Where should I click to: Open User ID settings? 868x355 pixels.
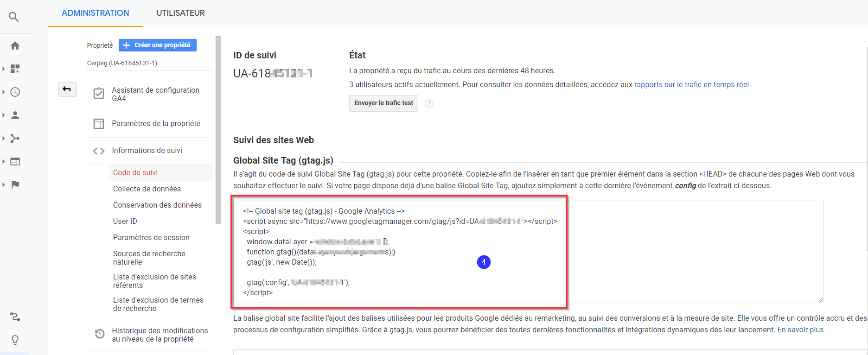click(125, 221)
